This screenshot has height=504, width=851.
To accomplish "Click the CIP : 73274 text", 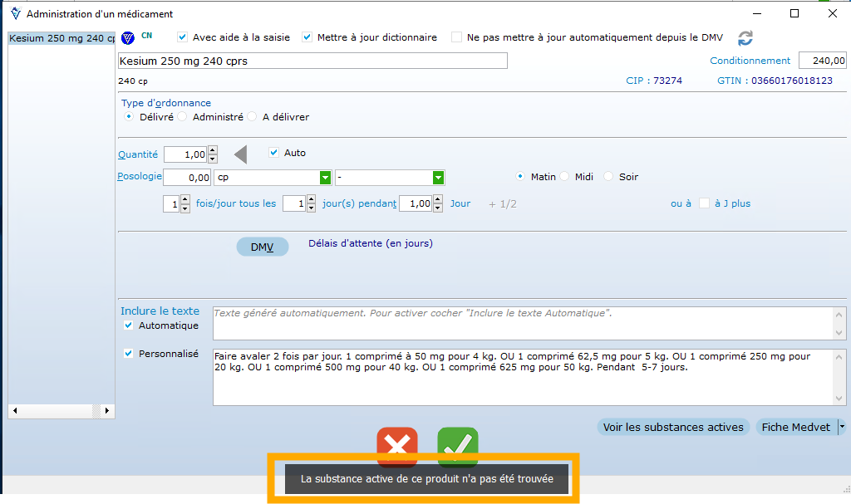I will tap(654, 81).
